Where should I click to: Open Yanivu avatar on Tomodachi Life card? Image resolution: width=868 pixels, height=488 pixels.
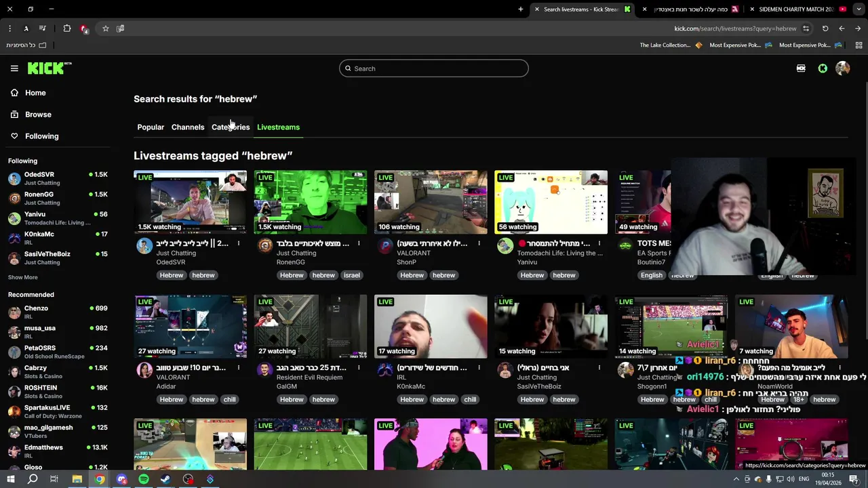point(505,245)
